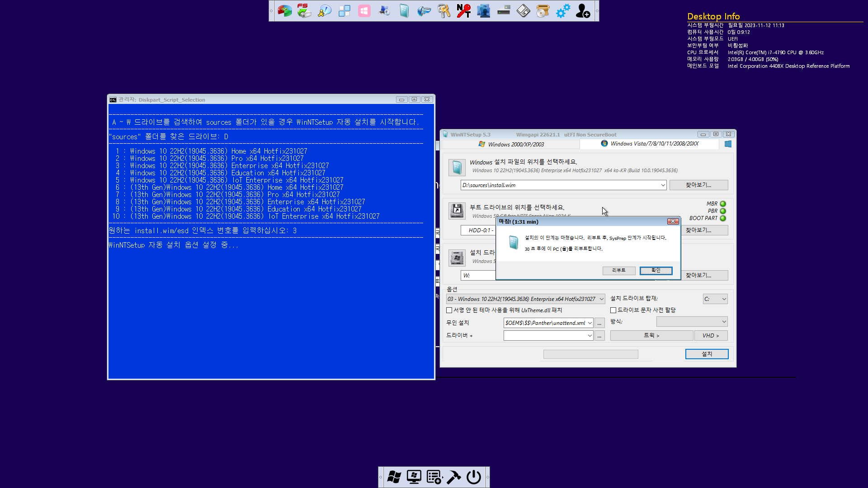Click 확인 button in finish dialog
Image resolution: width=868 pixels, height=488 pixels.
[656, 270]
